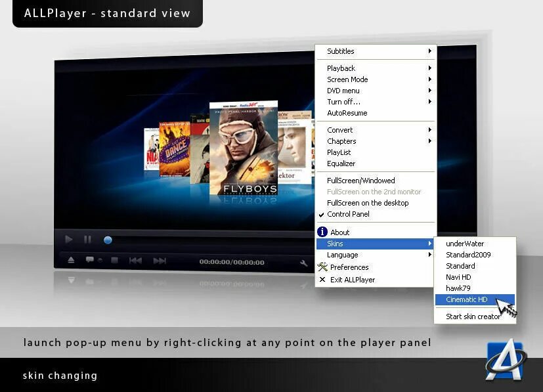Click the time counter 00:00:00/00:00:00

tap(232, 262)
